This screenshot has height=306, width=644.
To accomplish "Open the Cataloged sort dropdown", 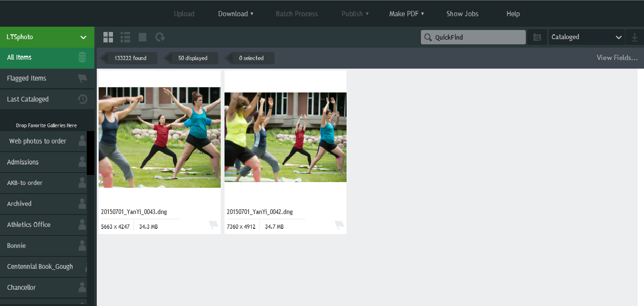I will point(587,37).
